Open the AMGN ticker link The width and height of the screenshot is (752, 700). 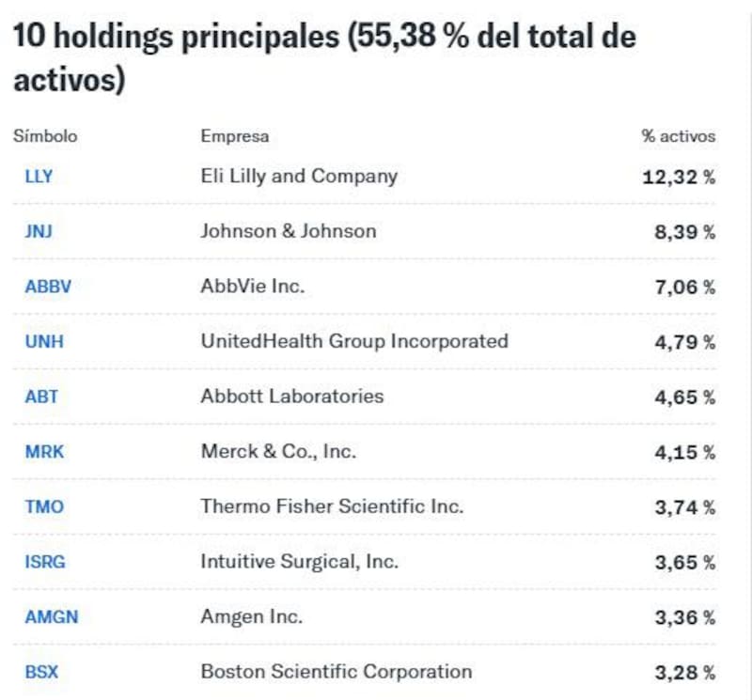52,617
